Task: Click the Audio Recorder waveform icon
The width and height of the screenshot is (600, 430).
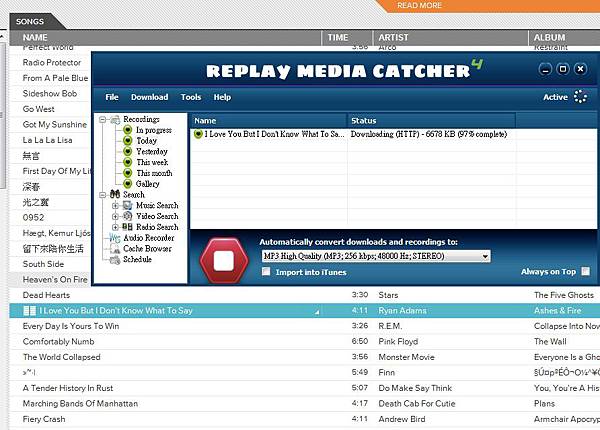Action: click(115, 238)
